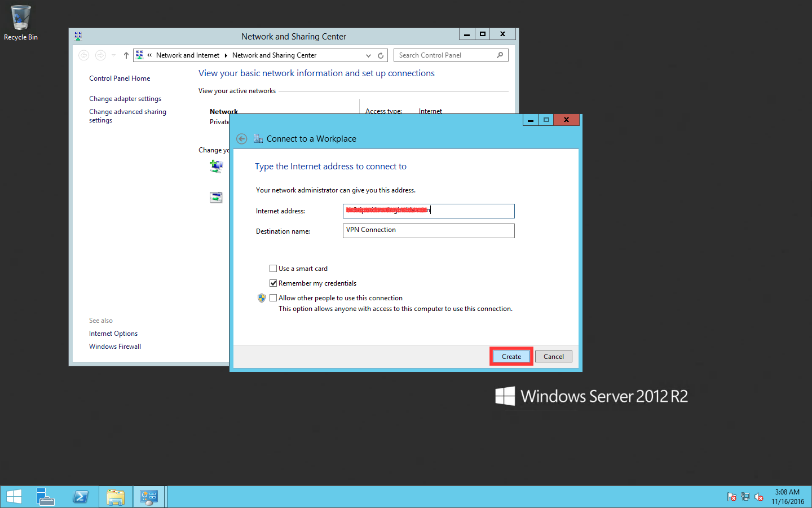Open the Recycle Bin desktop icon
The width and height of the screenshot is (812, 508).
click(21, 23)
